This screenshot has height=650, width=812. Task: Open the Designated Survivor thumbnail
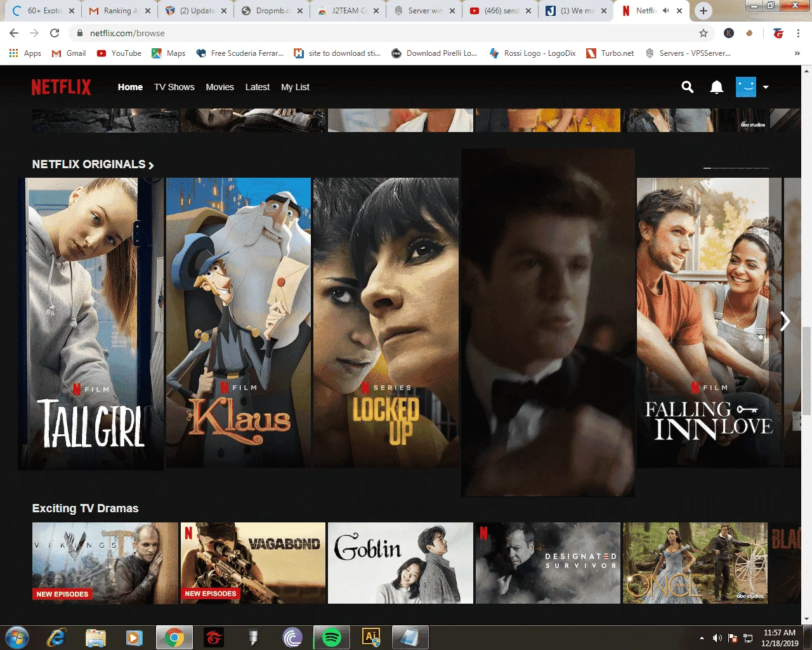pyautogui.click(x=548, y=563)
